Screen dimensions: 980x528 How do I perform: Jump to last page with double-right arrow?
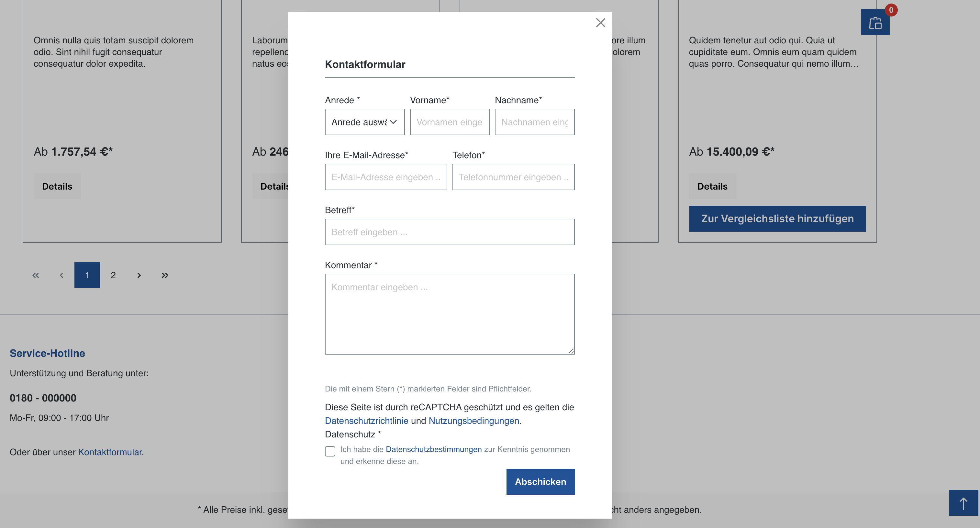165,275
